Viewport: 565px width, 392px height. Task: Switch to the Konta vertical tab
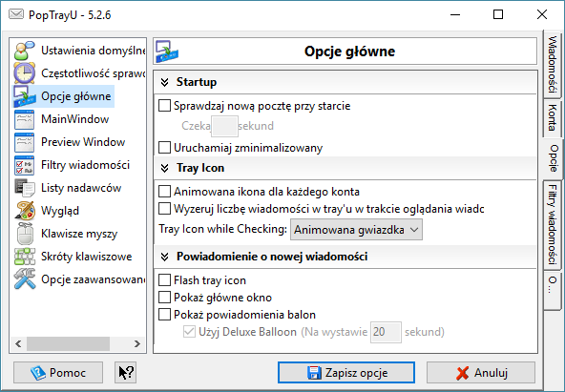pos(553,117)
